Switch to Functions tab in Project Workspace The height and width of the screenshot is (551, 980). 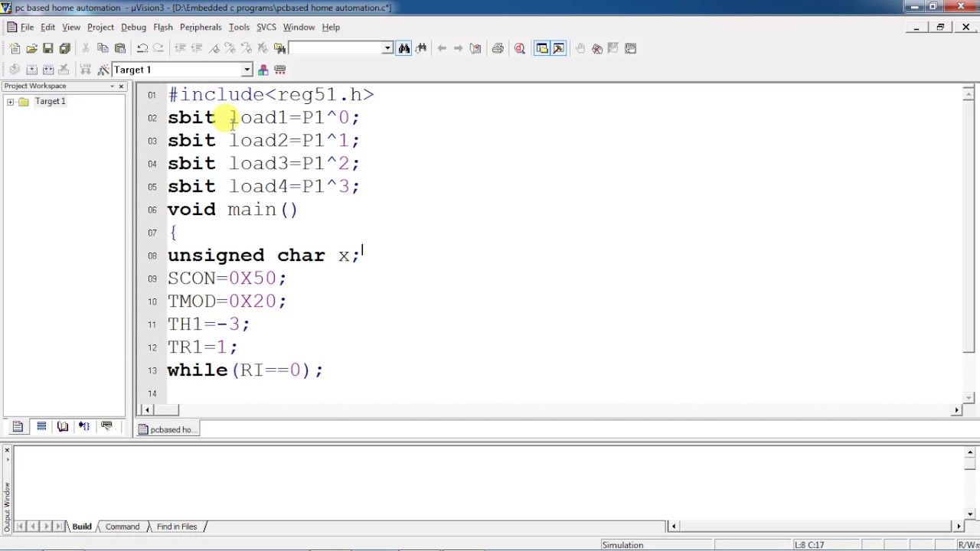tap(84, 426)
